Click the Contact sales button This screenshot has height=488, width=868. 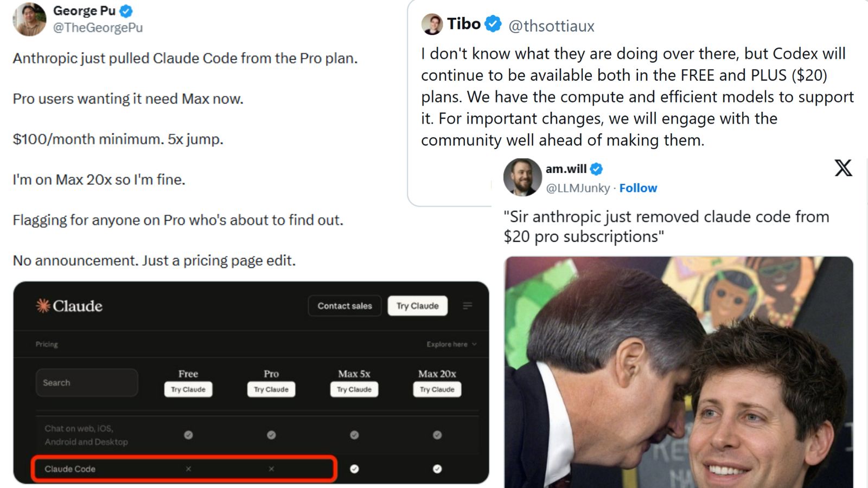344,305
